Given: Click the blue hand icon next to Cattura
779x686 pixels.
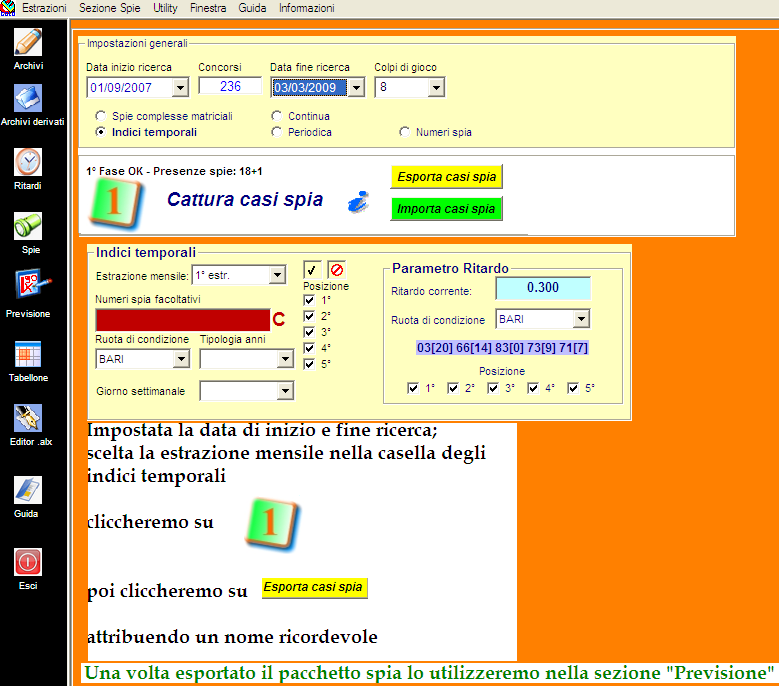Looking at the screenshot, I should coord(358,202).
